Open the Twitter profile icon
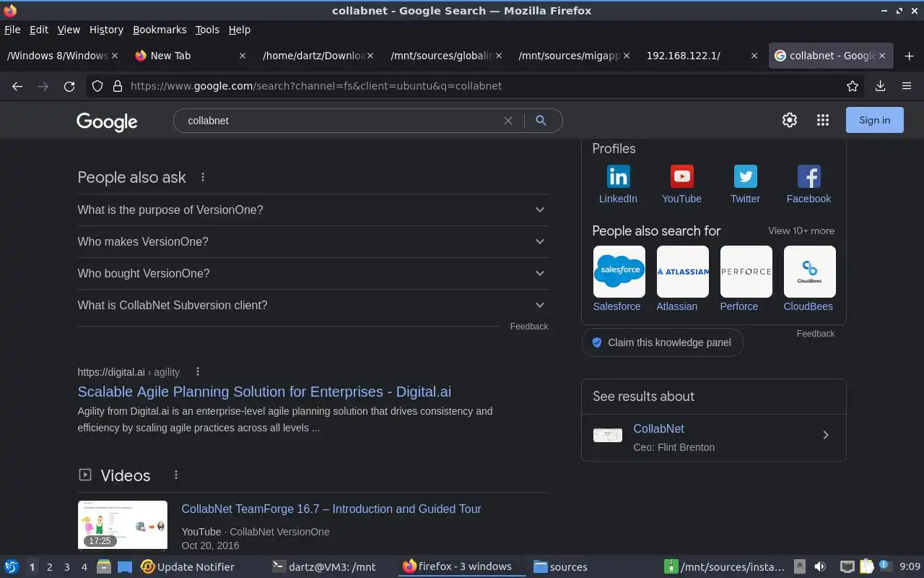The image size is (924, 578). click(745, 176)
